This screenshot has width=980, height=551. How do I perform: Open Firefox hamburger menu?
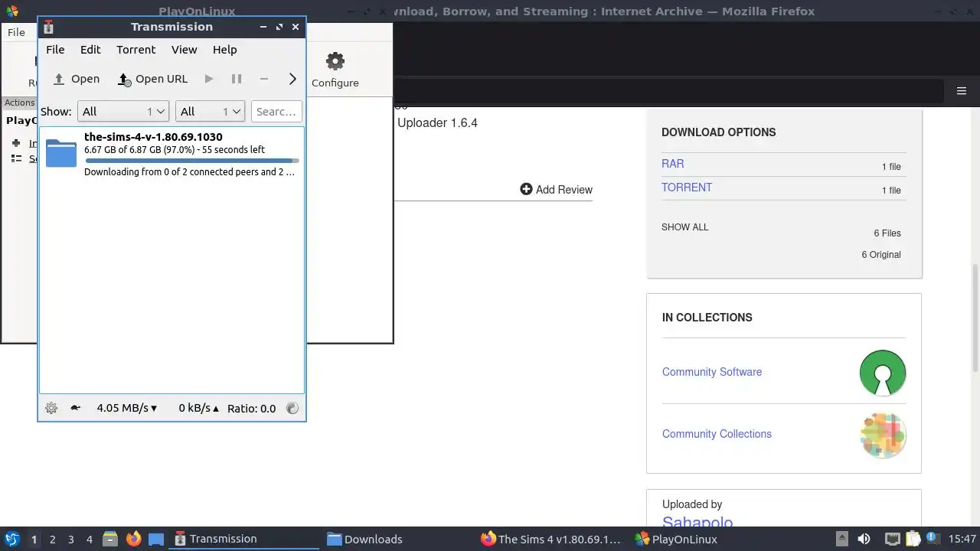[962, 90]
